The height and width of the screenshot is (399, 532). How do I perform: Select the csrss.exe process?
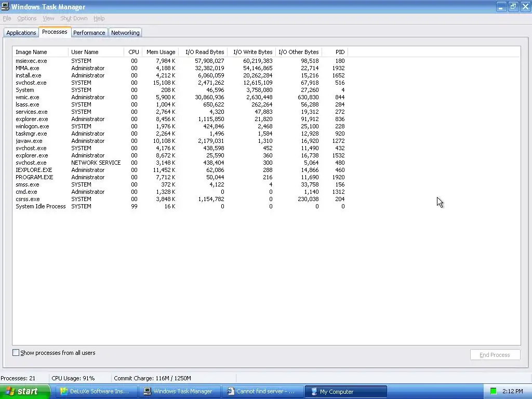[x=180, y=199]
